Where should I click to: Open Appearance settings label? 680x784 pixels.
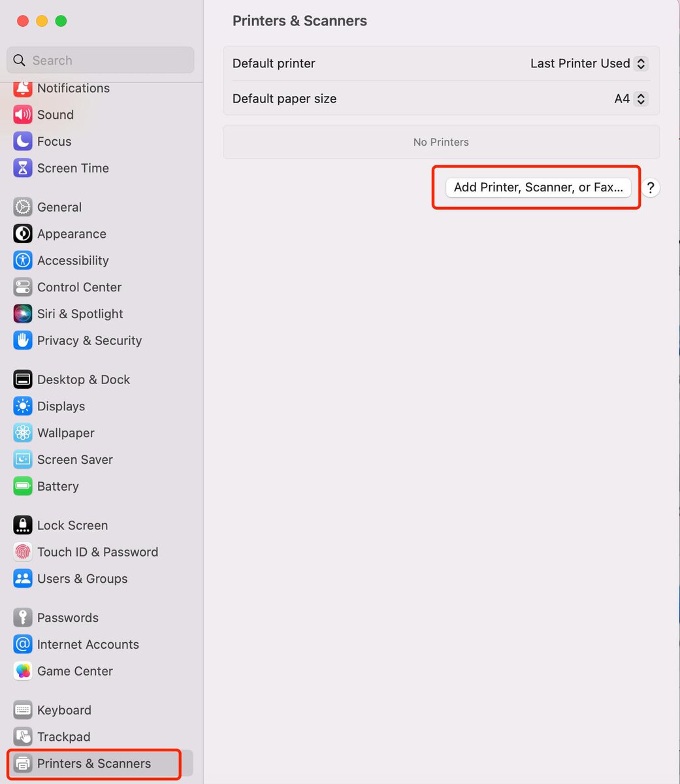point(72,234)
